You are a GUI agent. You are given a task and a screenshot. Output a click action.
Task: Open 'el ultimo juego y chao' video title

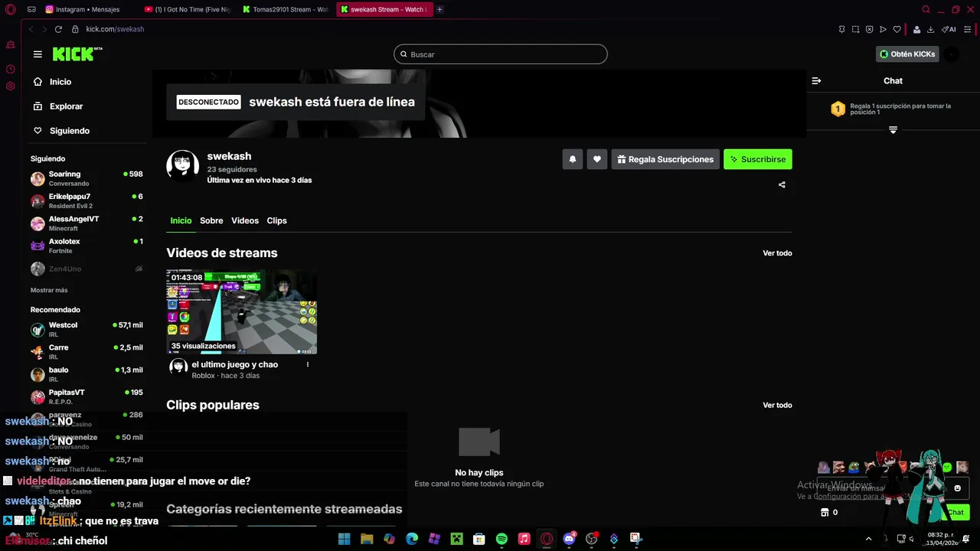(x=234, y=364)
